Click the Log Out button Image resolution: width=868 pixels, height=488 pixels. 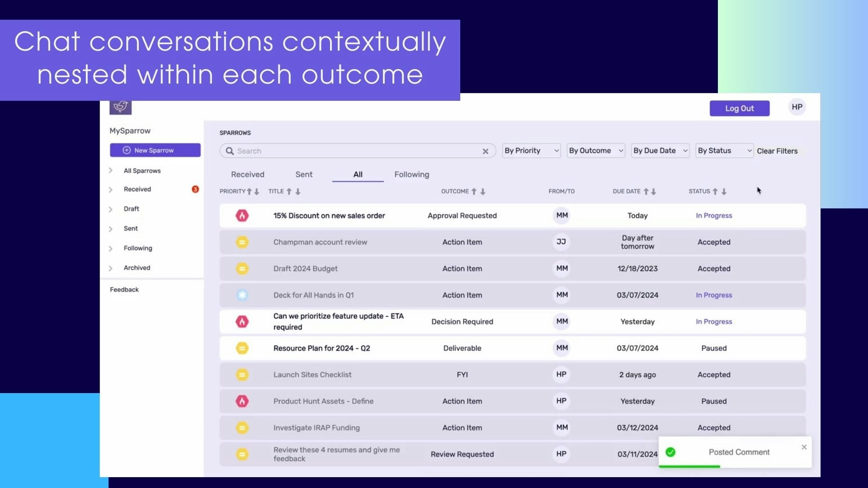pyautogui.click(x=739, y=108)
